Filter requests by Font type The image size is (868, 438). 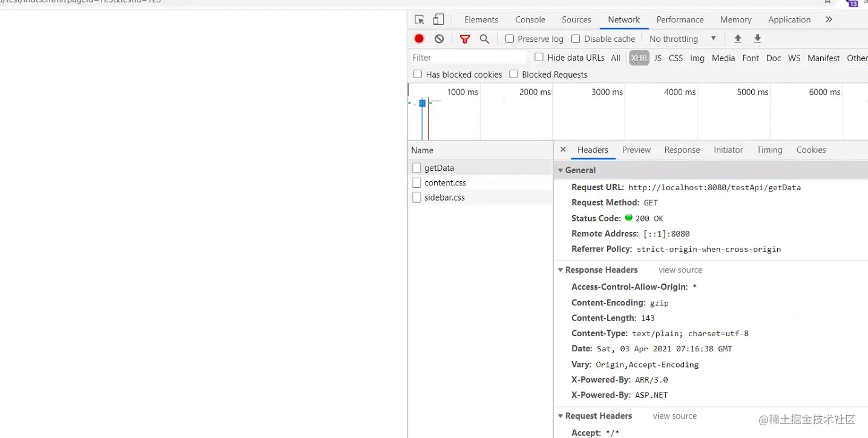click(751, 58)
